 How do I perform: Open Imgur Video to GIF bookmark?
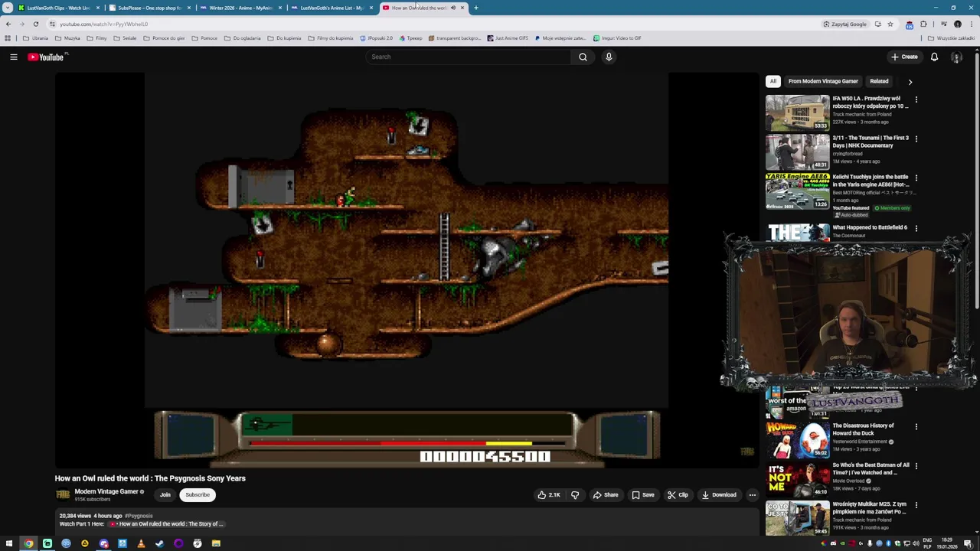click(x=616, y=37)
